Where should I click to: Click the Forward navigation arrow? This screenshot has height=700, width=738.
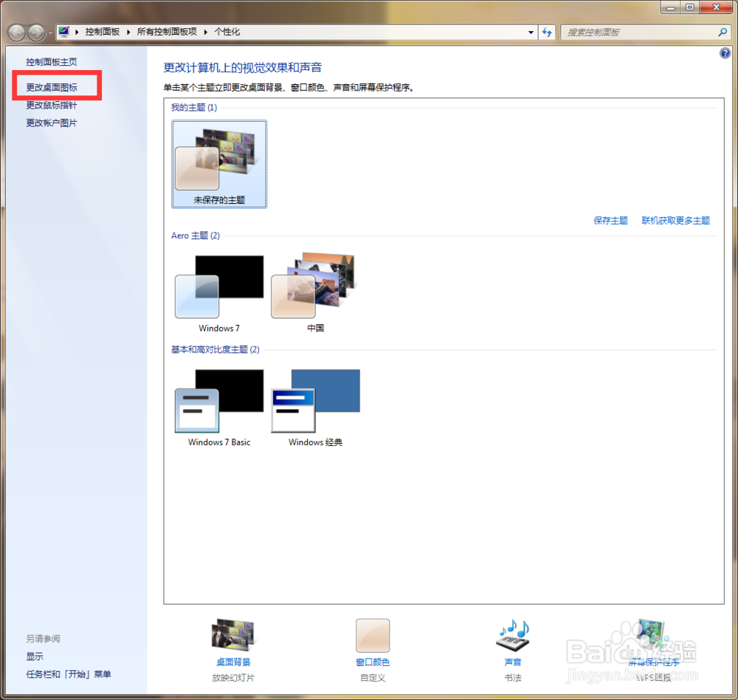(37, 32)
